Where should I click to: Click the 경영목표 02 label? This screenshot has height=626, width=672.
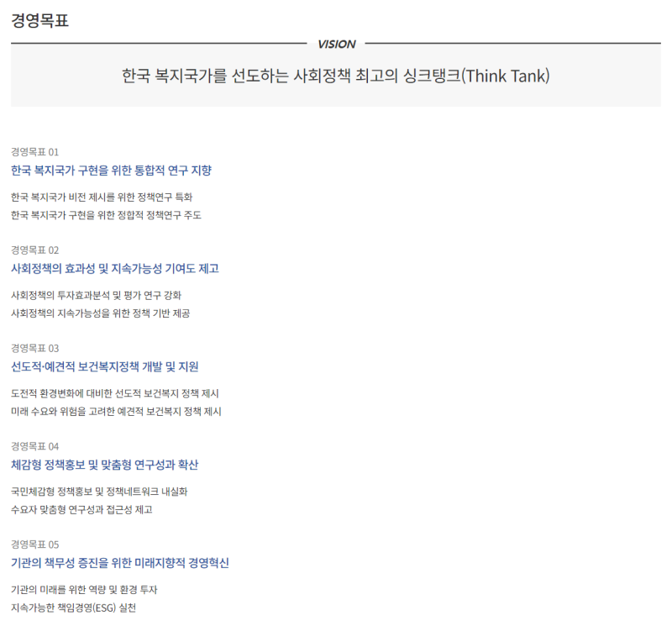click(35, 250)
